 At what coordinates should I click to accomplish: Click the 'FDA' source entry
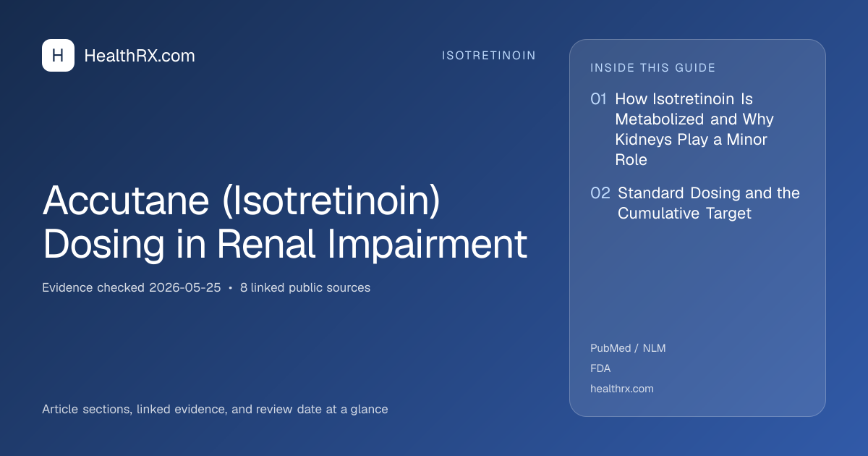pos(600,368)
